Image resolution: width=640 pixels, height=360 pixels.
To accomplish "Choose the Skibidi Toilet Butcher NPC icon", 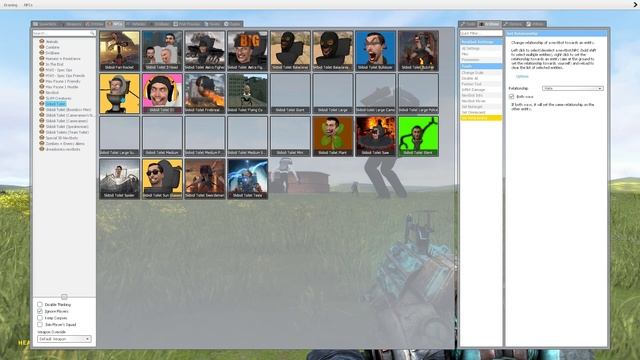I will tap(418, 51).
